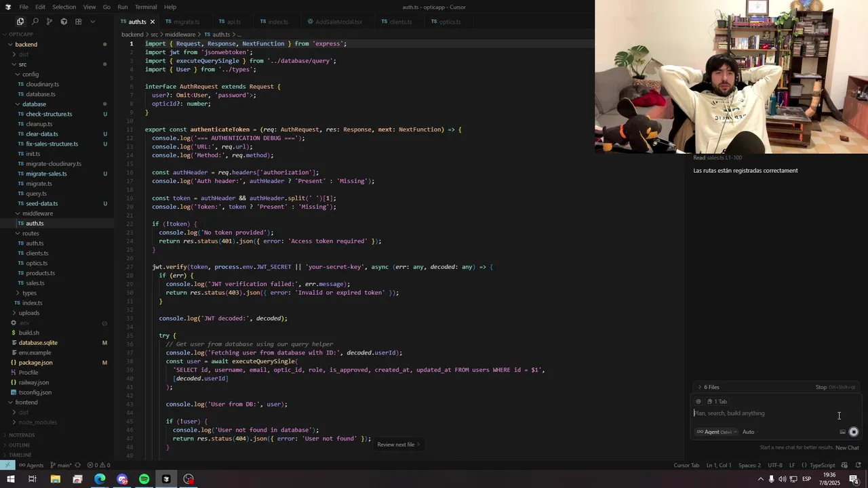Open the Explorer view icon
The height and width of the screenshot is (488, 868).
[x=20, y=22]
